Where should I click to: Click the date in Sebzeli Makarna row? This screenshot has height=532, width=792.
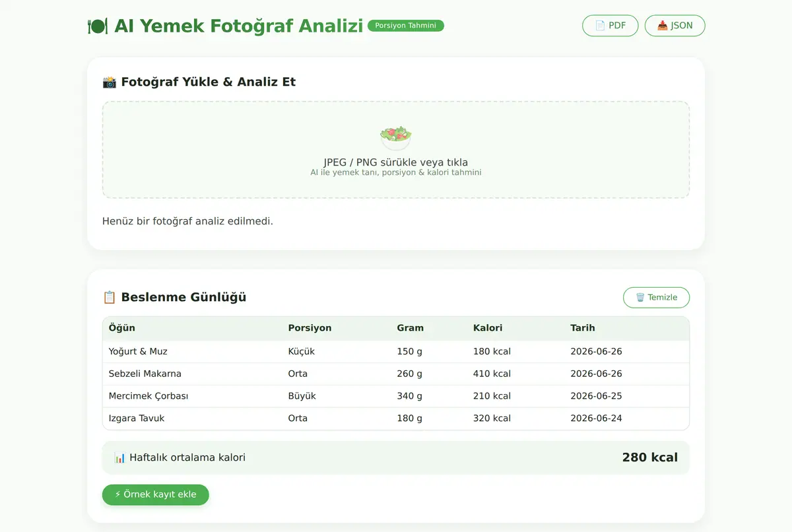click(597, 374)
